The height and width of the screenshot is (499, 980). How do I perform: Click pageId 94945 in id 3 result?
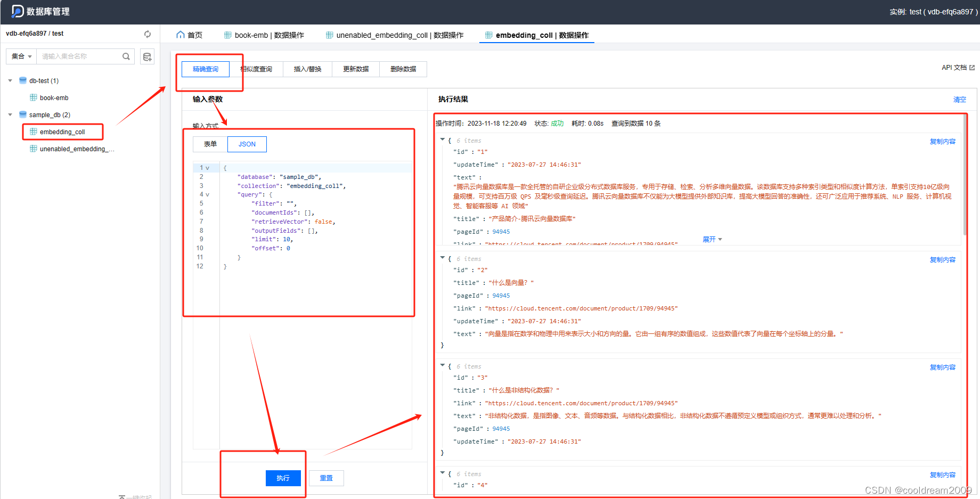(x=501, y=429)
